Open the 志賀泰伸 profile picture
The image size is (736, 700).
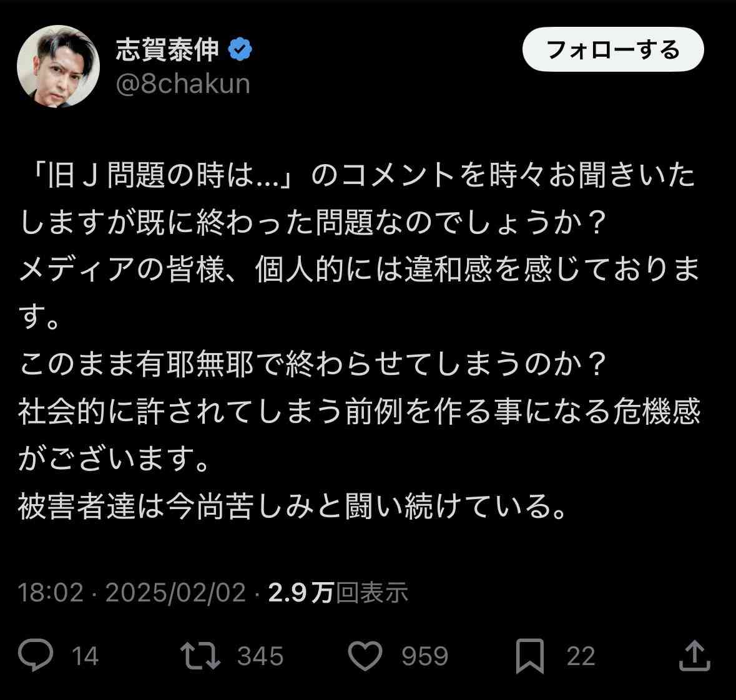(58, 67)
